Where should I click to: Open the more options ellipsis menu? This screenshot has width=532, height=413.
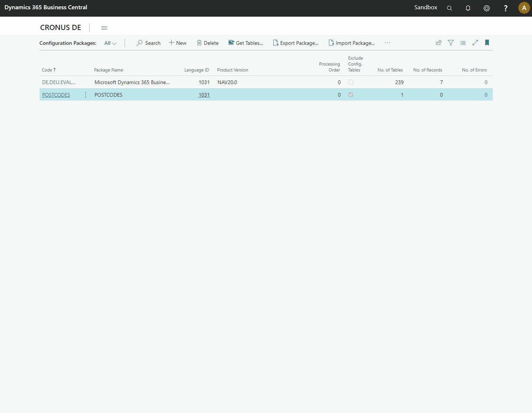(x=387, y=43)
